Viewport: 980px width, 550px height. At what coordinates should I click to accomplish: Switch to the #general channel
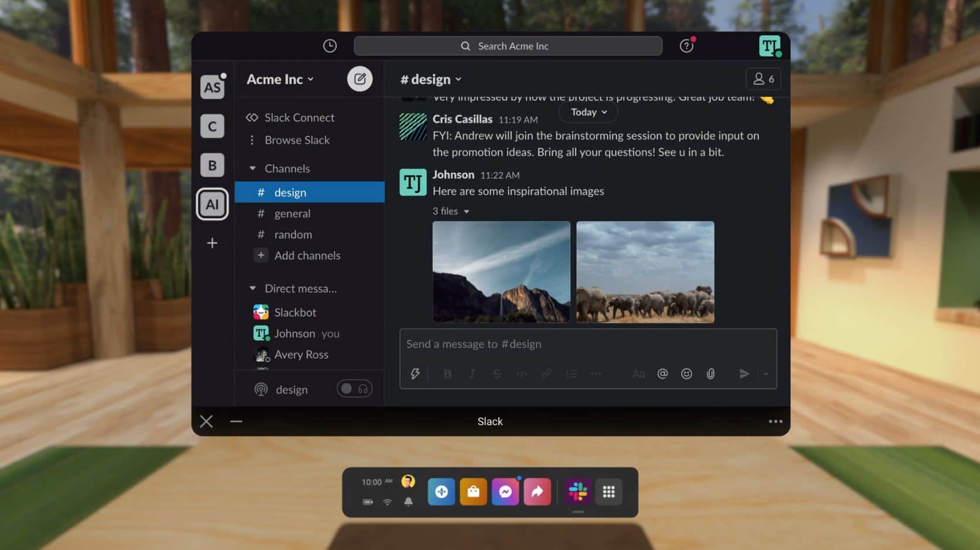coord(292,213)
